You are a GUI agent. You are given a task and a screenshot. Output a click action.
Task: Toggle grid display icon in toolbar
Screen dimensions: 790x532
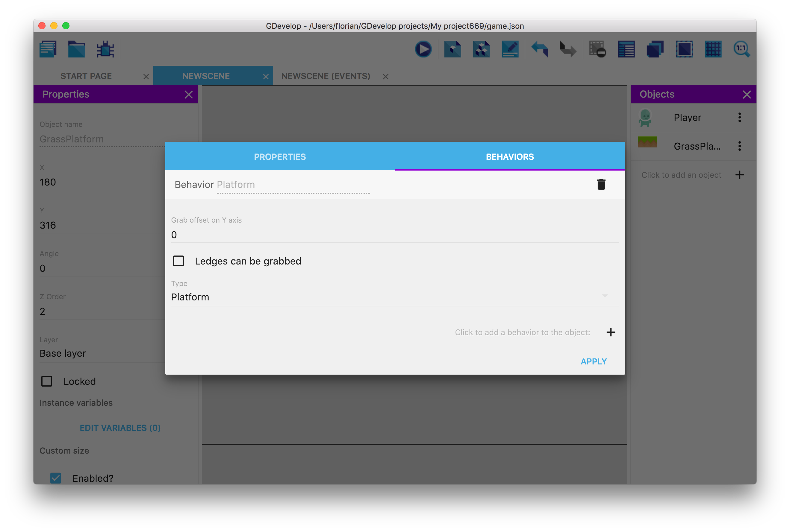pos(713,50)
